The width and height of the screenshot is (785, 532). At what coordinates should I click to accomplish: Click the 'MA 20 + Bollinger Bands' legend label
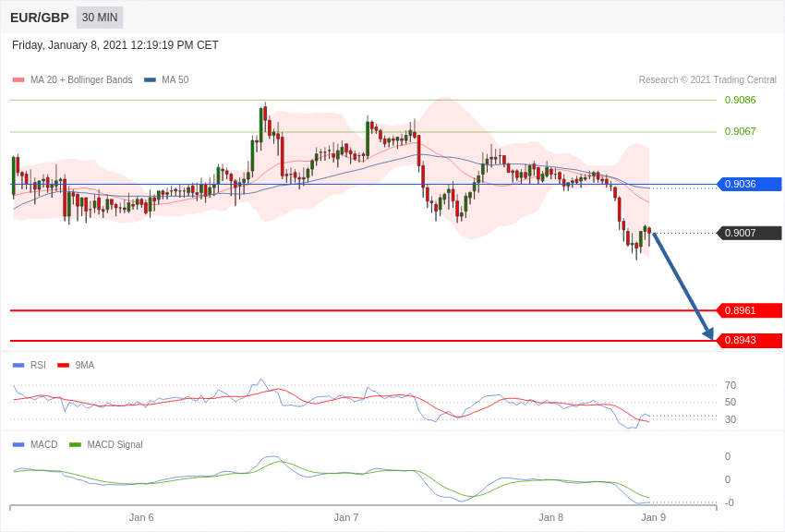pos(81,79)
